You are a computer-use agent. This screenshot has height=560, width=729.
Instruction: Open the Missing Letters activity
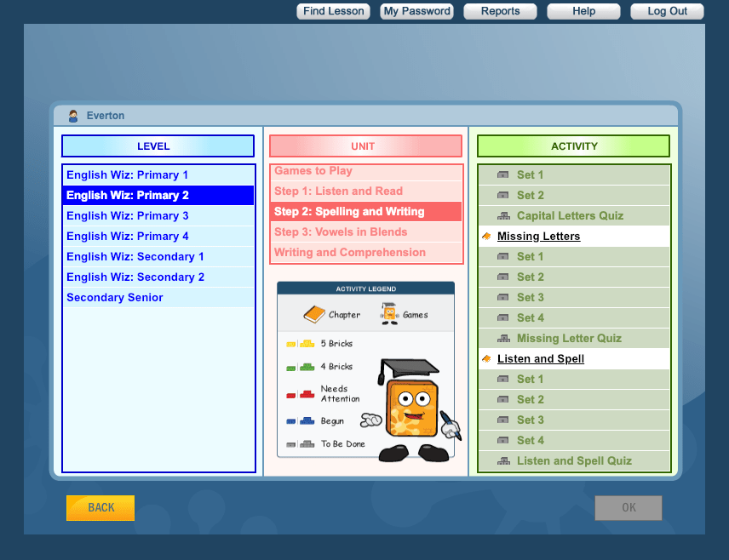tap(538, 235)
